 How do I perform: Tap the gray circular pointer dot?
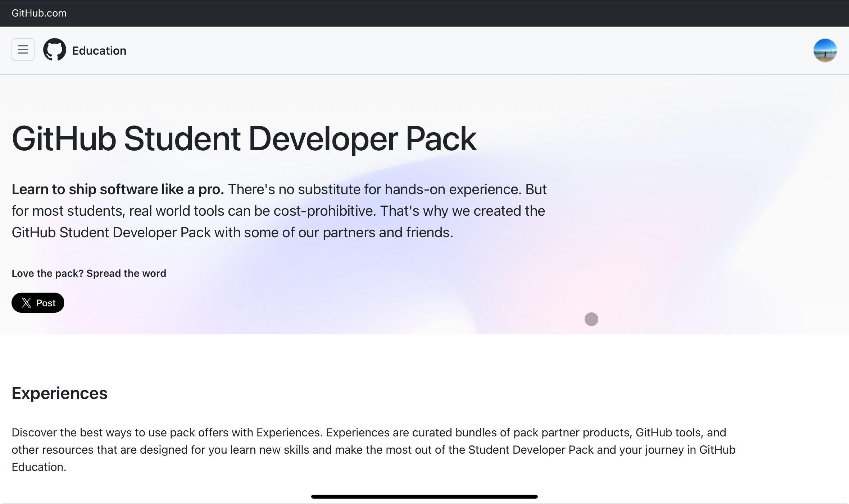click(591, 319)
